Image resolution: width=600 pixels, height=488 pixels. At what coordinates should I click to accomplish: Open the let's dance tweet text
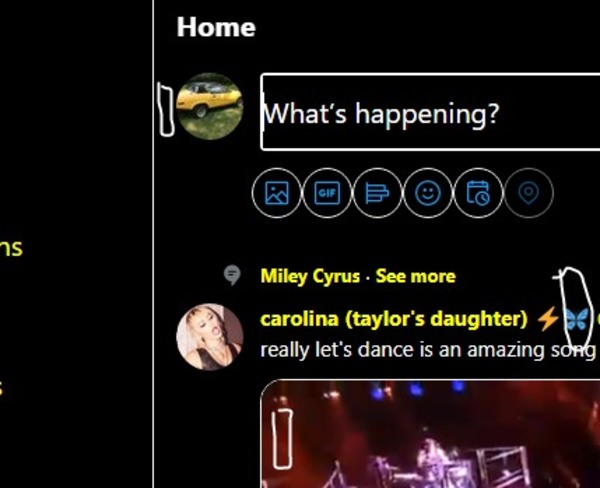[x=428, y=350]
